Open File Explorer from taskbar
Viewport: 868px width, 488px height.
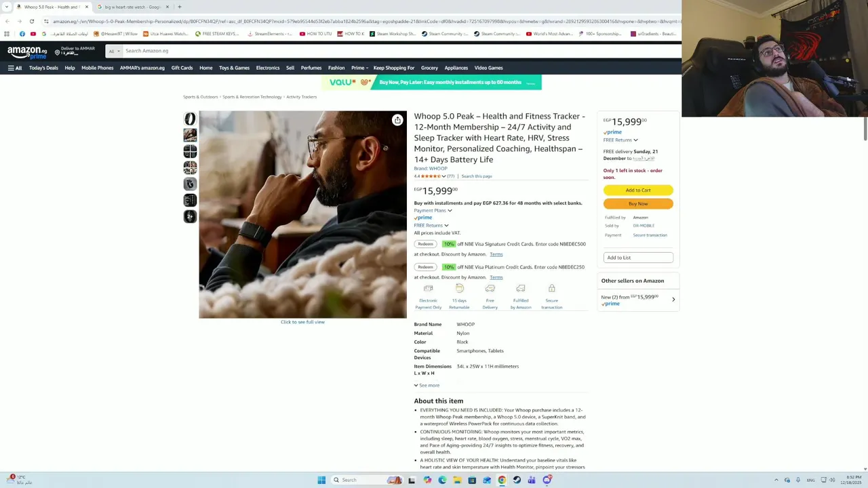point(457,480)
